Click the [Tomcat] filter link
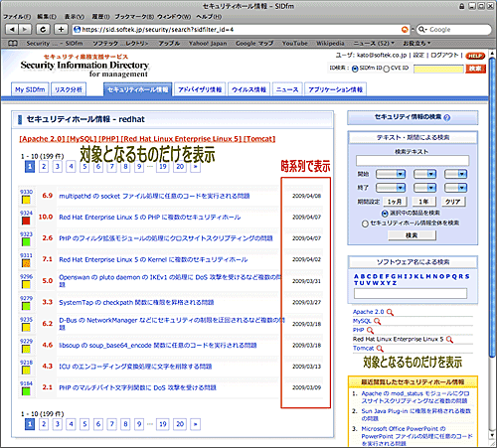 tap(259, 139)
